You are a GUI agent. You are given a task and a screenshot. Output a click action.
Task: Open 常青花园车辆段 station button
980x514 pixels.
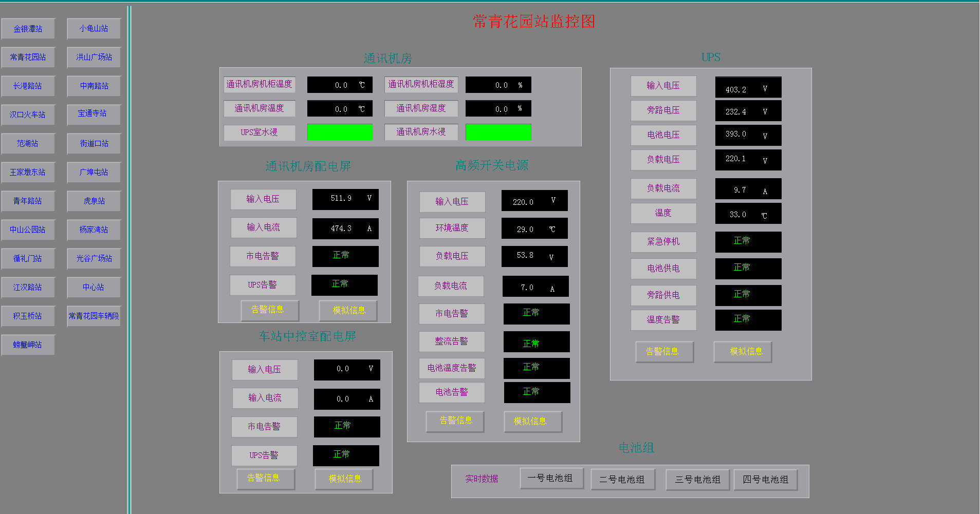(x=94, y=316)
